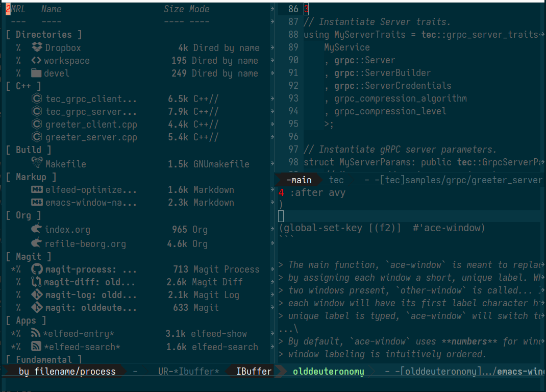Collapse the Directories filter group

44,35
